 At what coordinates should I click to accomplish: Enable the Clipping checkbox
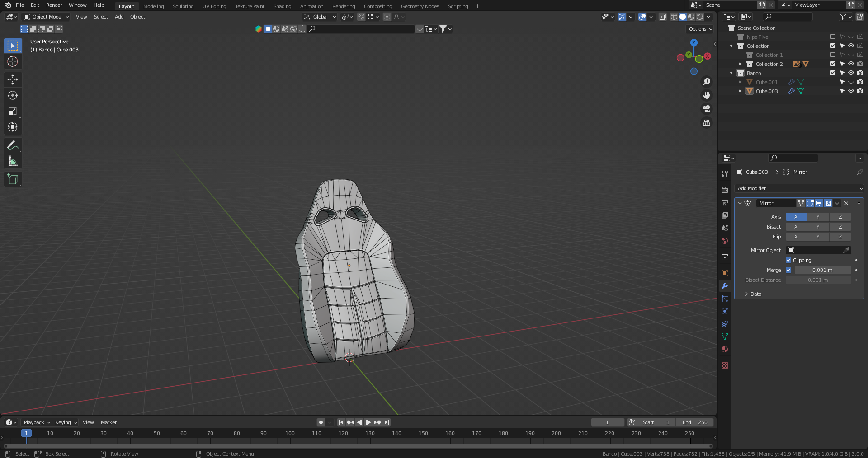[x=788, y=260]
